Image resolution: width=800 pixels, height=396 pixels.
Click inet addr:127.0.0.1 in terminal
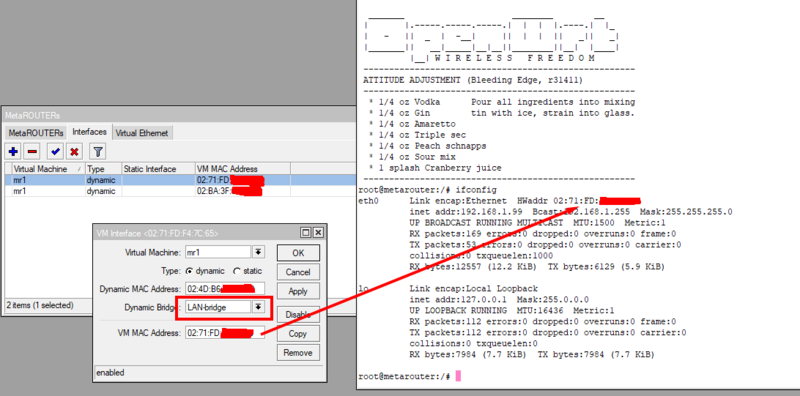460,300
